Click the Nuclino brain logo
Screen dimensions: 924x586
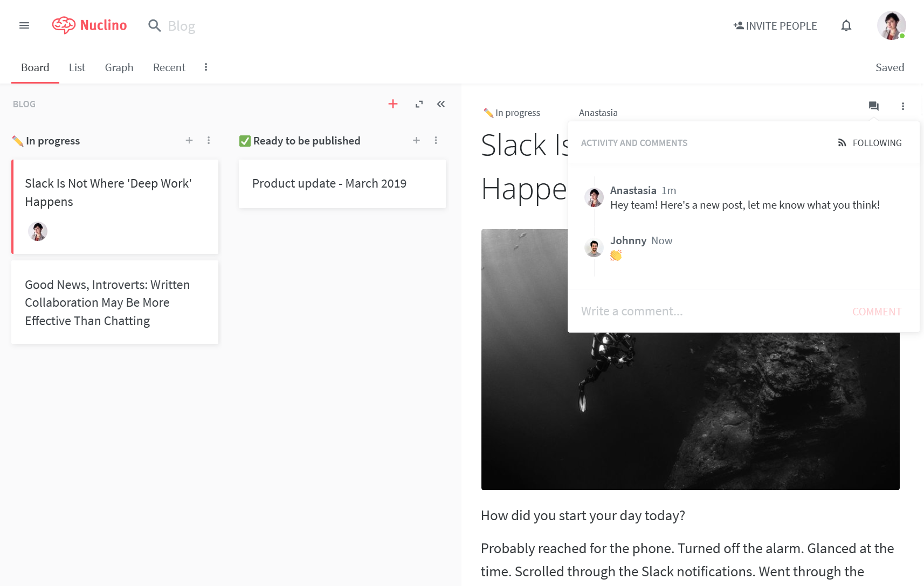pyautogui.click(x=64, y=25)
